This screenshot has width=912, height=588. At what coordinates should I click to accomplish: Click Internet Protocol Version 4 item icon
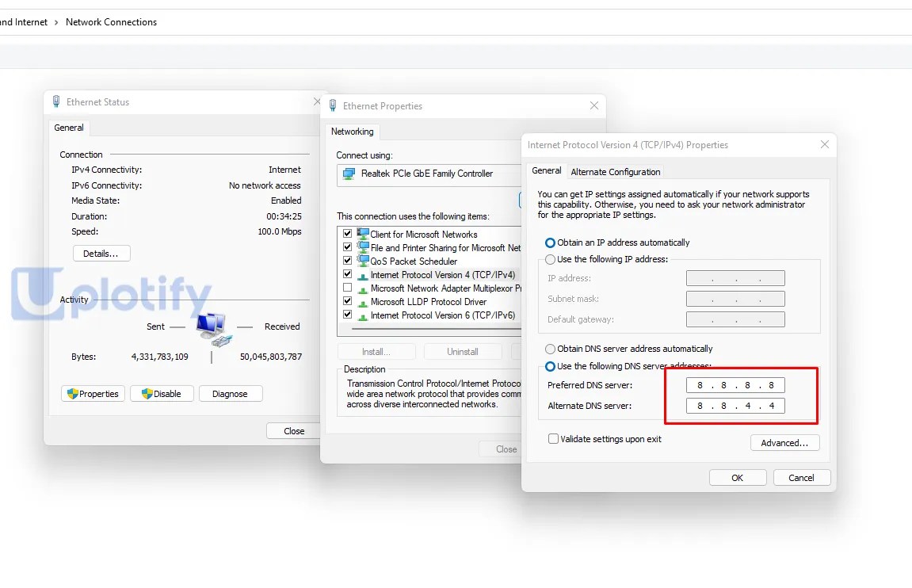(x=363, y=276)
